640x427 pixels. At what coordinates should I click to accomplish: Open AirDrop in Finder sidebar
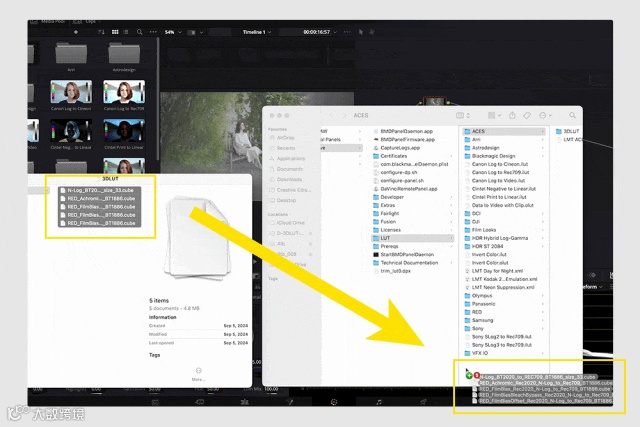pyautogui.click(x=282, y=138)
